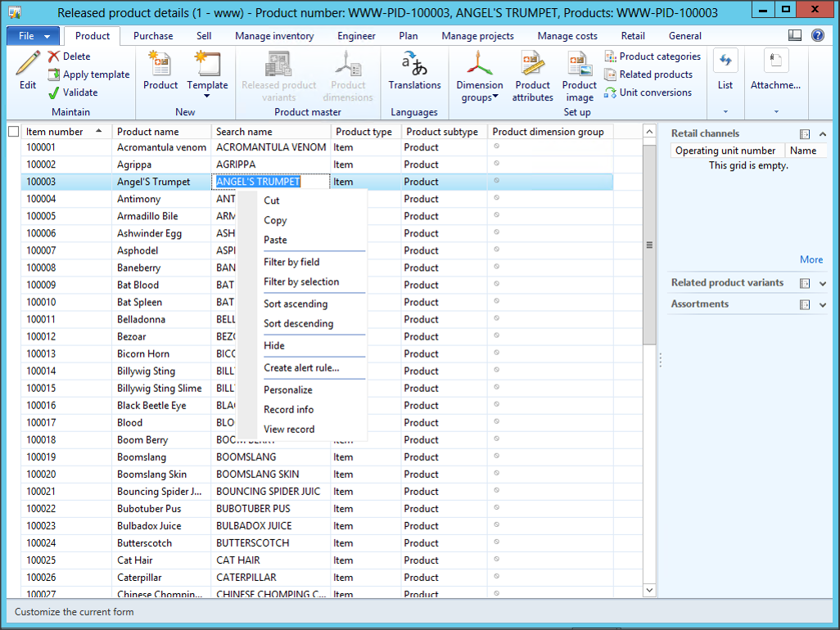
Task: Click the grid's vertical scrollbar down arrow
Action: 649,590
